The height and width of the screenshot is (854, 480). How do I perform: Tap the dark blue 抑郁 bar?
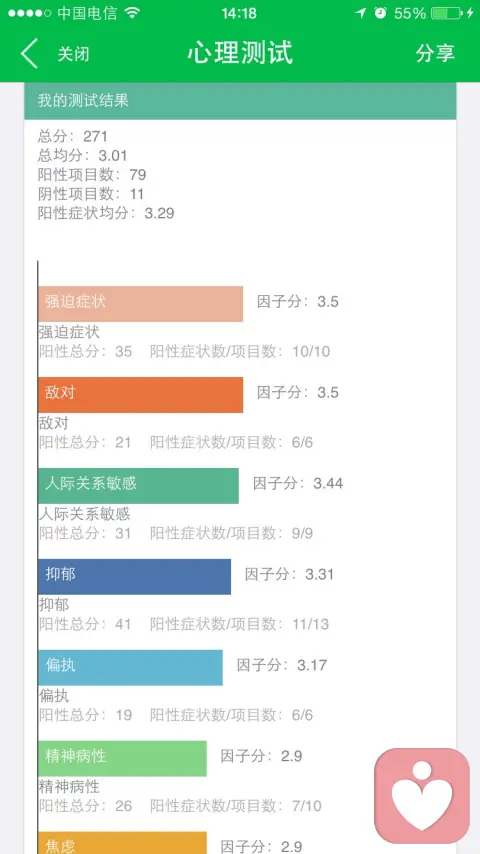point(135,576)
